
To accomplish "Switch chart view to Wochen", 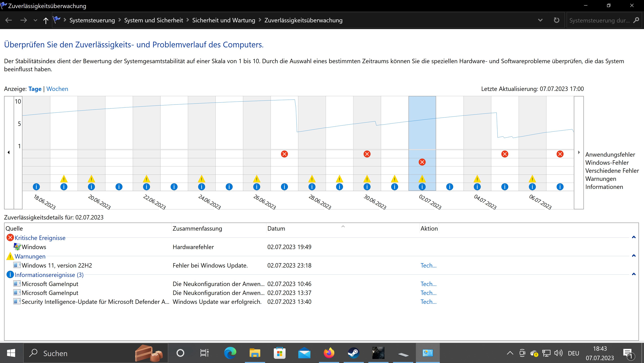I will click(57, 89).
